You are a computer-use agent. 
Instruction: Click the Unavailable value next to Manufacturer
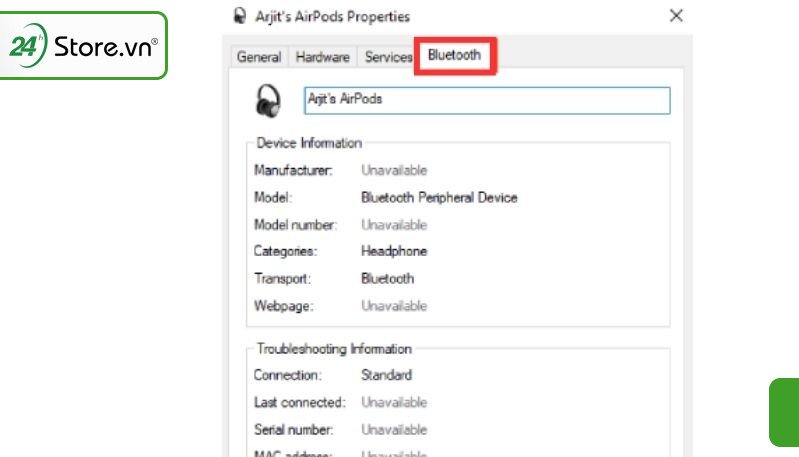coord(394,171)
